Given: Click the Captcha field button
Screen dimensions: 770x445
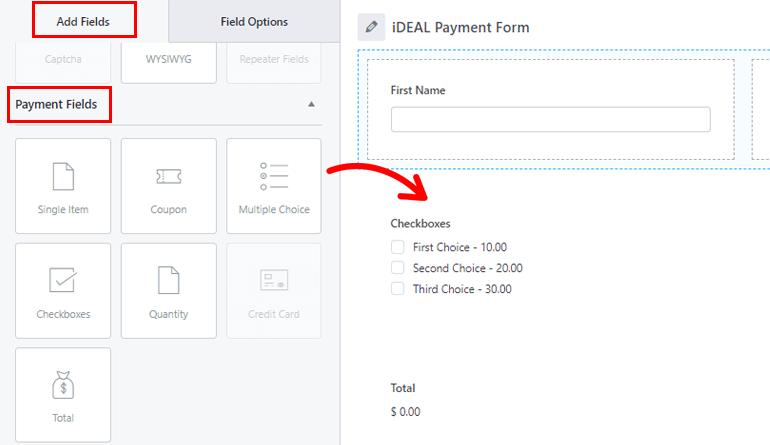Looking at the screenshot, I should pyautogui.click(x=64, y=60).
